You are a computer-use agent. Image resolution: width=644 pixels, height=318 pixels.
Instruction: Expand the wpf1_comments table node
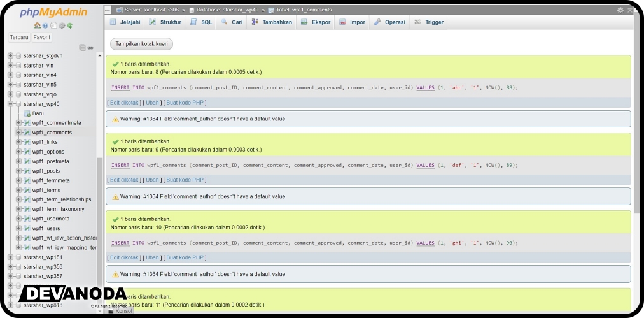(18, 133)
